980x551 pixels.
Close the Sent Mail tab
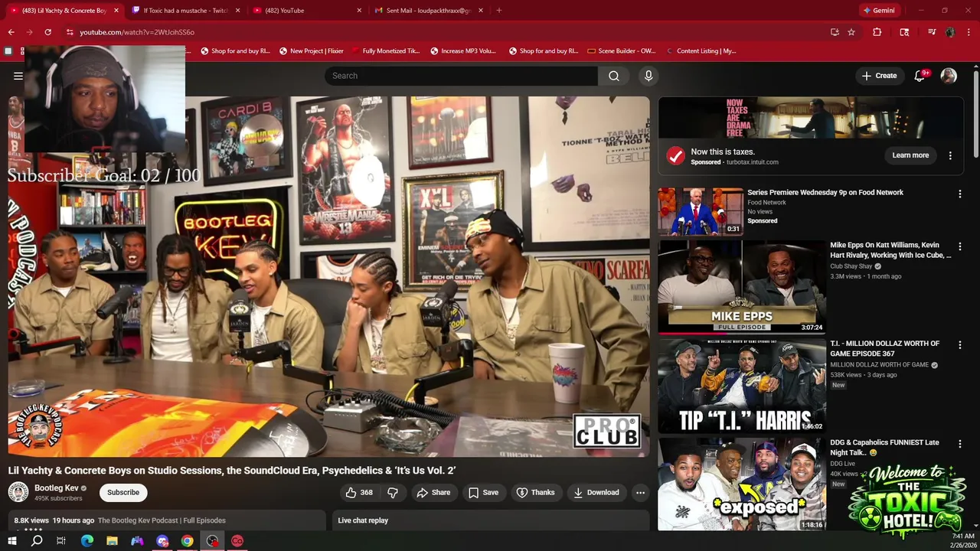(481, 11)
